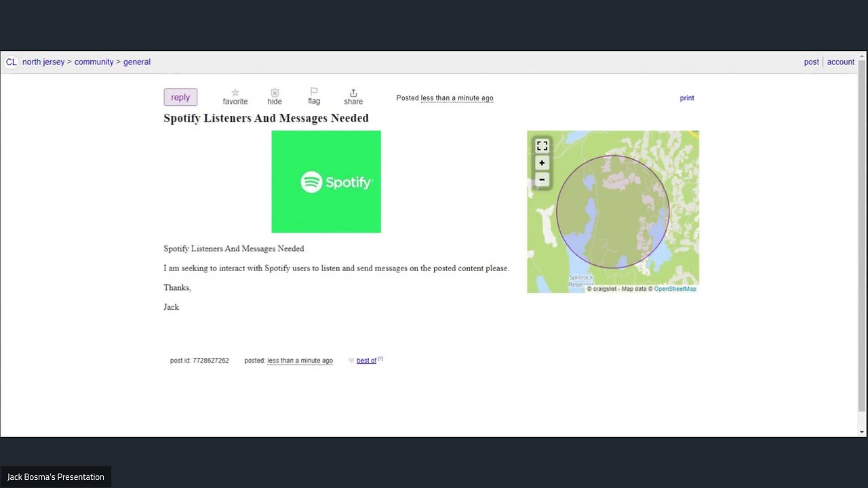
Task: Click the map's purple location circle
Action: 613,212
